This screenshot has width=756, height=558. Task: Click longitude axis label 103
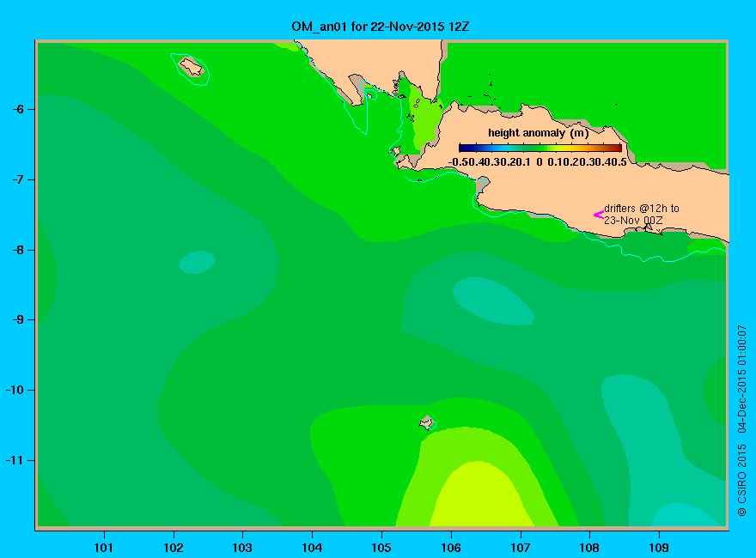tap(242, 548)
